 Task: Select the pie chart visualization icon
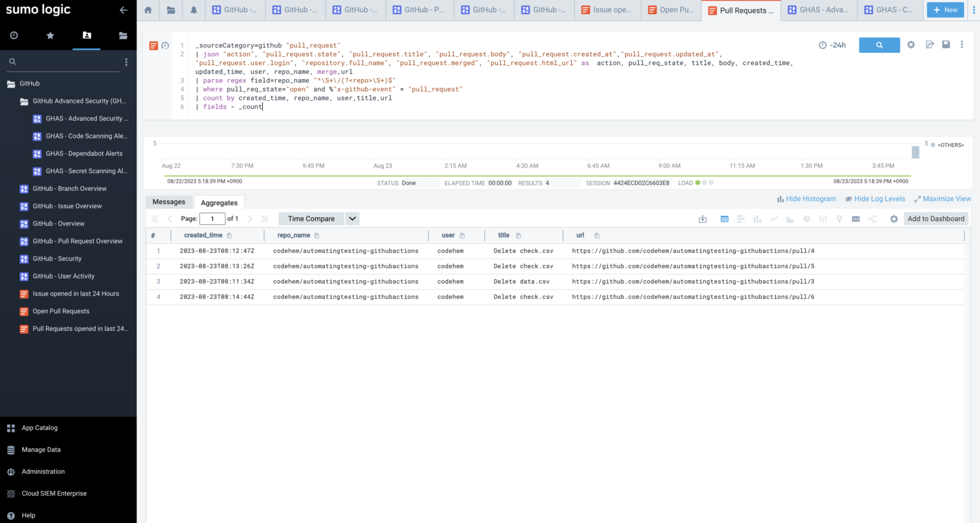pos(807,218)
